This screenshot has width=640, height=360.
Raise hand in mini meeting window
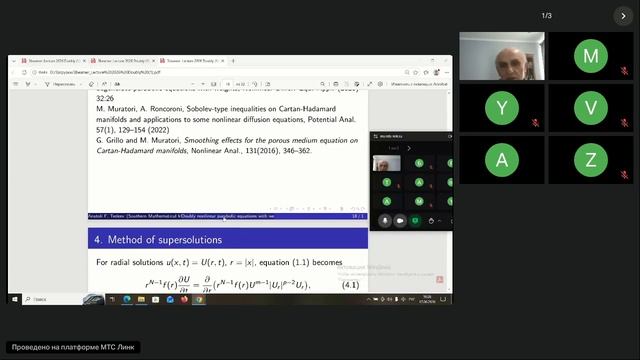tap(431, 221)
